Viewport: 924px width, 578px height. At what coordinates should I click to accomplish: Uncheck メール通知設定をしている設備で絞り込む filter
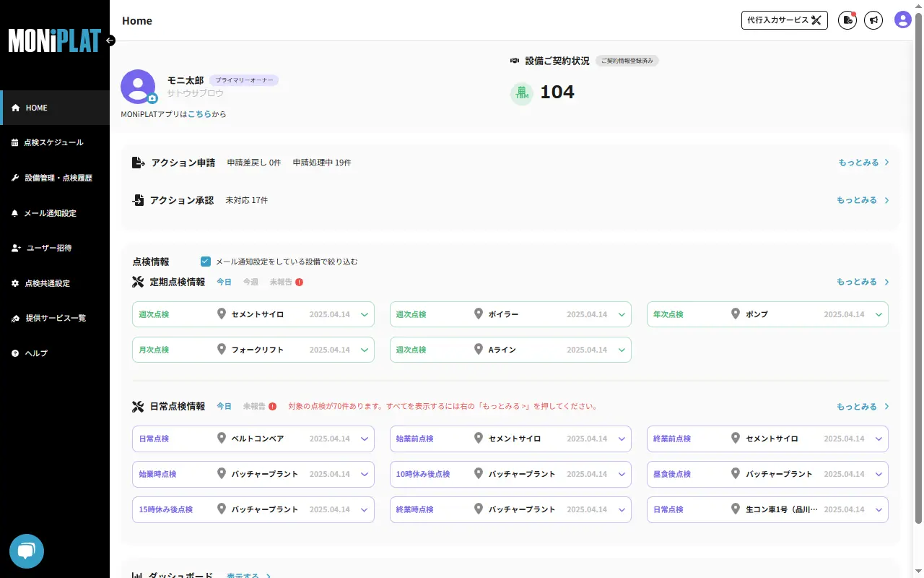coord(206,262)
